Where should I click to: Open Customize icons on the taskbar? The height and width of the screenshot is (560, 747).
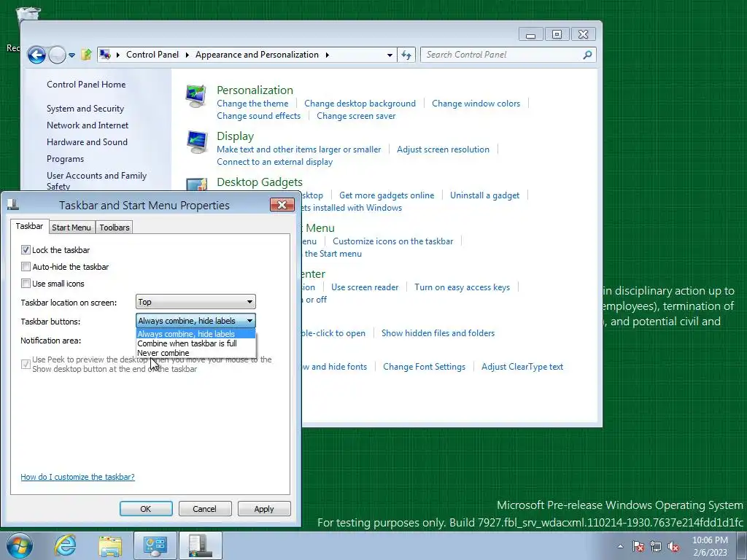[x=392, y=241]
